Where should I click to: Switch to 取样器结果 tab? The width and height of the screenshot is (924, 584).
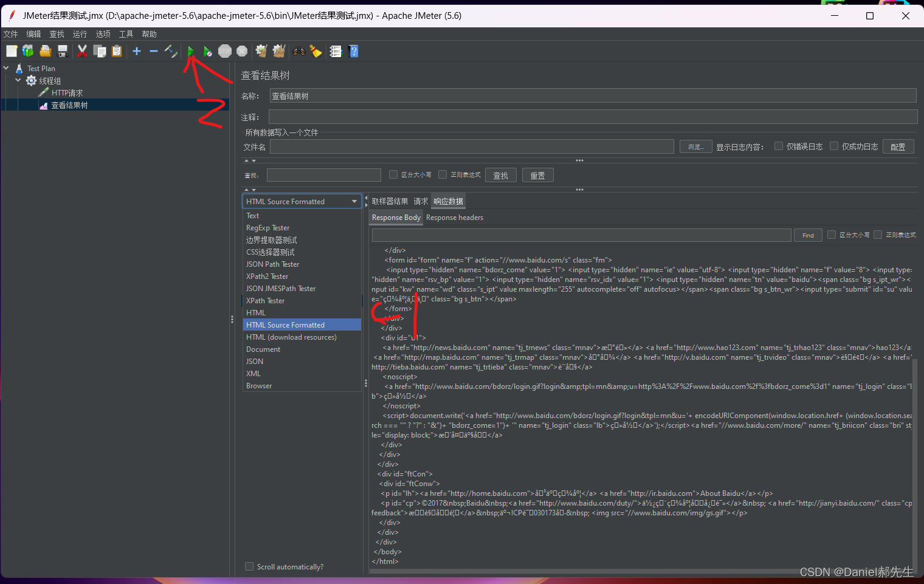pyautogui.click(x=390, y=201)
